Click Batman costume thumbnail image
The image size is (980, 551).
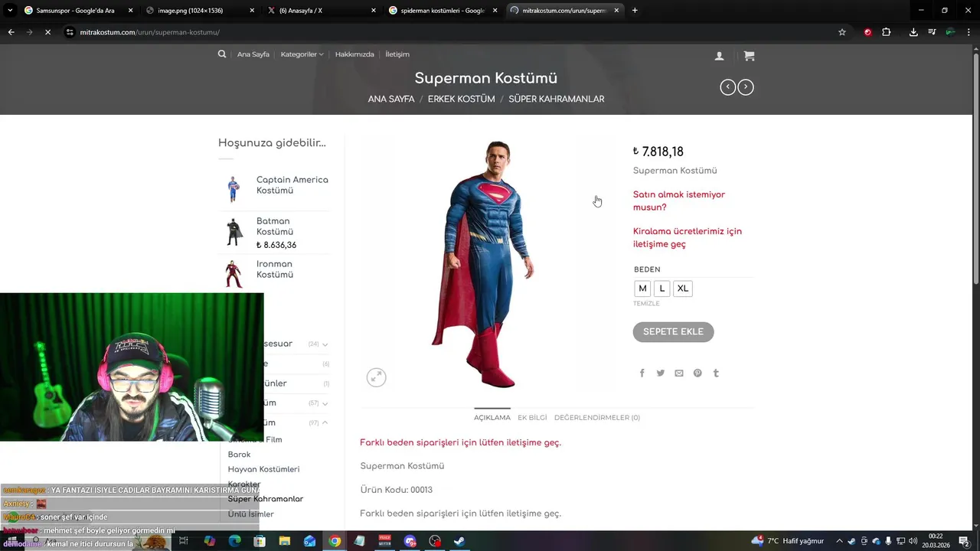(234, 232)
